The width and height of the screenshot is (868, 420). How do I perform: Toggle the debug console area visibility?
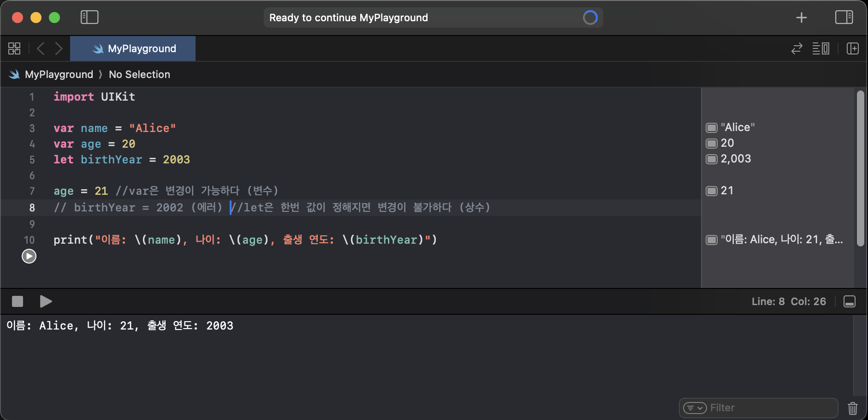coord(850,301)
